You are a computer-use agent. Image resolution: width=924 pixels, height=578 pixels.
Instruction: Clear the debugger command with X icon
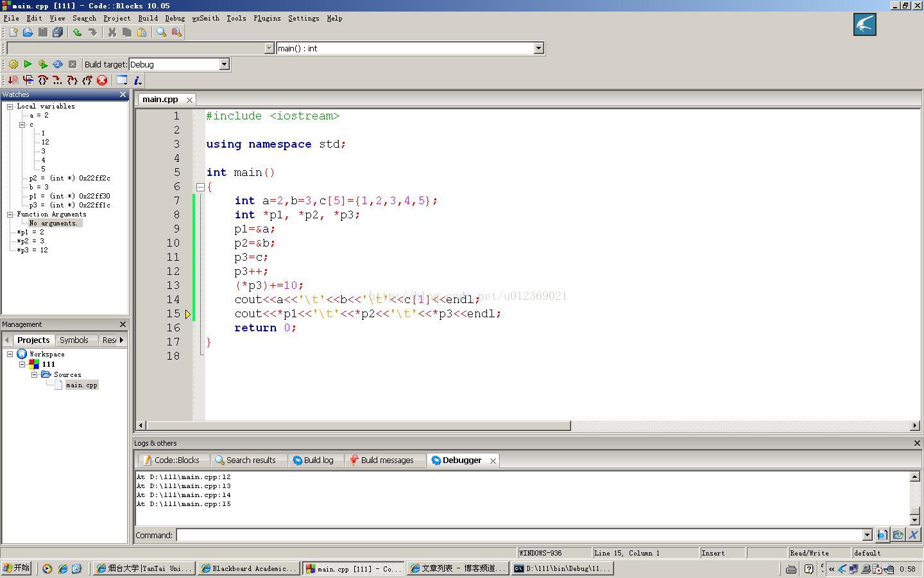click(x=913, y=535)
